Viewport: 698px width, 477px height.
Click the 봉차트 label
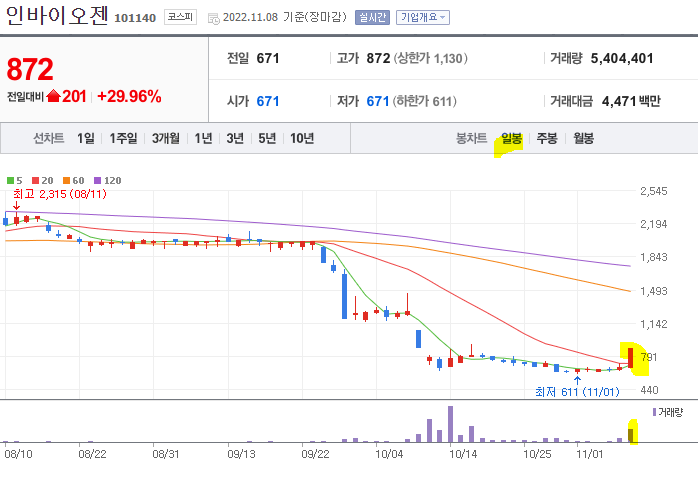[471, 138]
